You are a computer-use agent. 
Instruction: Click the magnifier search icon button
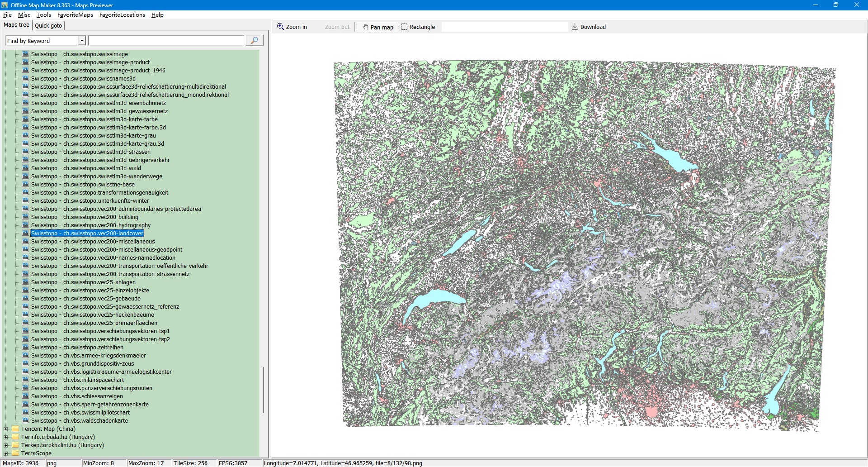254,41
